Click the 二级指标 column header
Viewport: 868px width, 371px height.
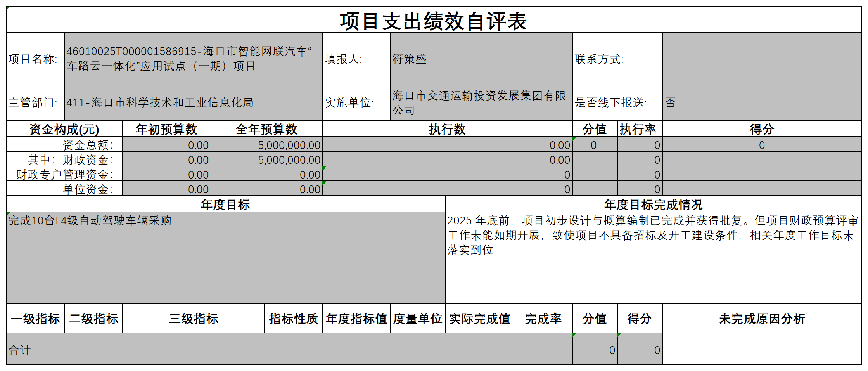tap(93, 318)
